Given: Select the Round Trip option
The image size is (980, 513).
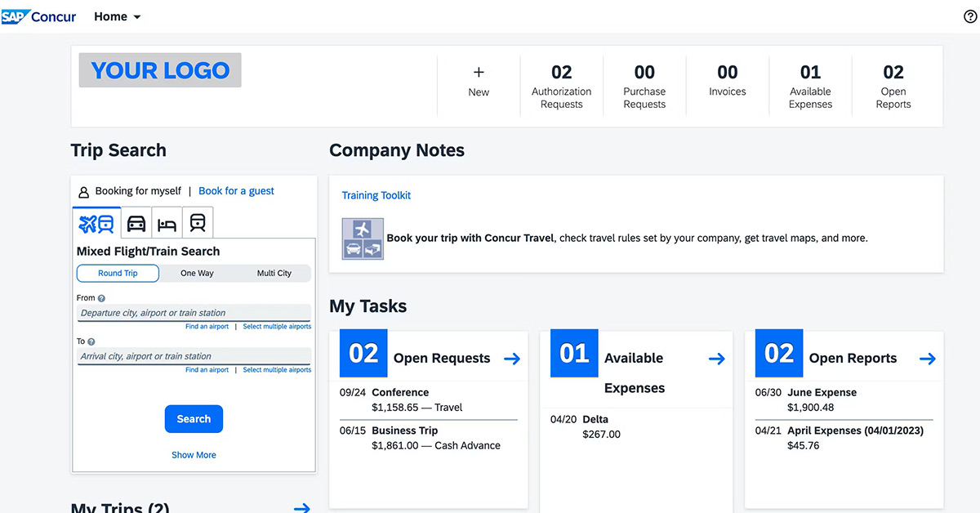Looking at the screenshot, I should (118, 274).
